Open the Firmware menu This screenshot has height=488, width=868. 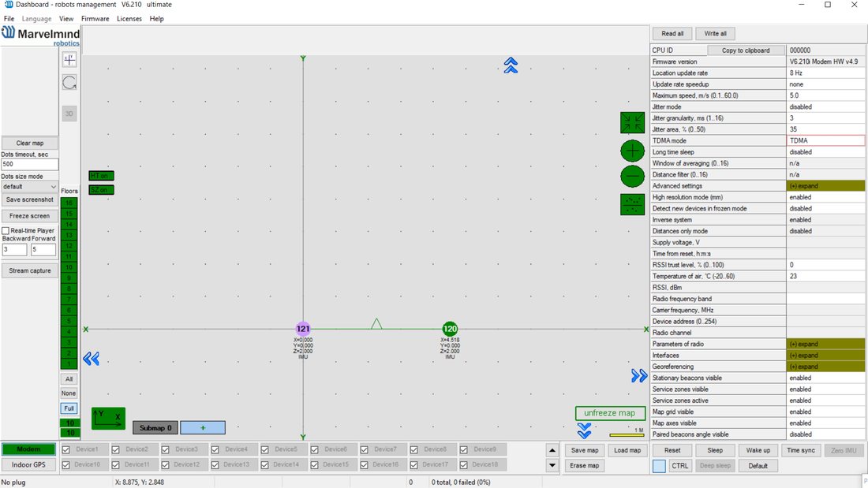[x=95, y=19]
